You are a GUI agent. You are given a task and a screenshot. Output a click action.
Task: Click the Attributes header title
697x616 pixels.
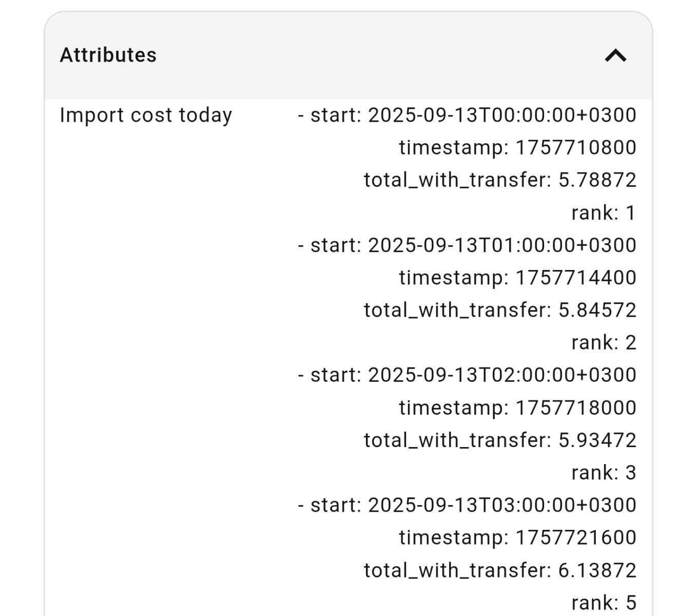[108, 55]
